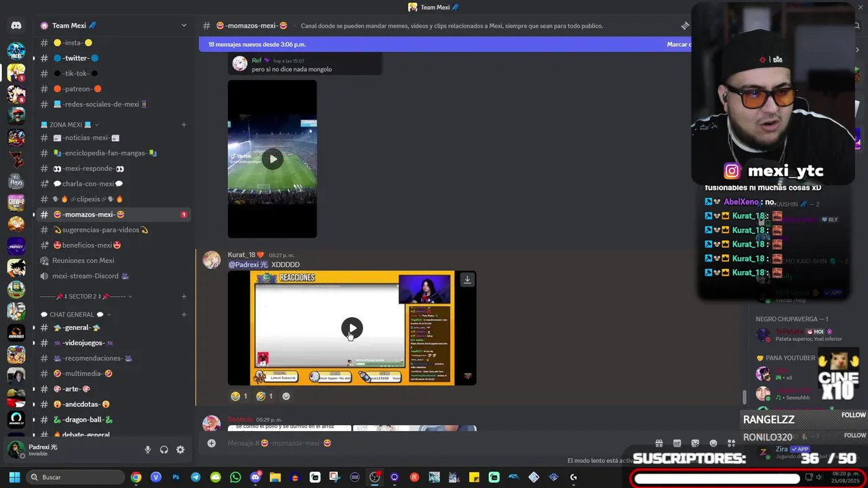Add a reaction to Kurat_18's message
Image resolution: width=868 pixels, height=488 pixels.
point(286,396)
